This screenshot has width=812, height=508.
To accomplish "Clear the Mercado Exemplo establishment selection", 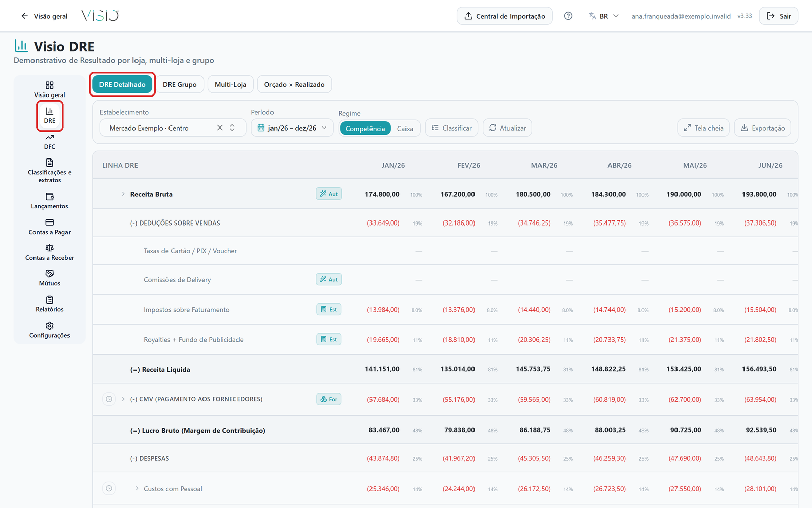I will pos(220,128).
